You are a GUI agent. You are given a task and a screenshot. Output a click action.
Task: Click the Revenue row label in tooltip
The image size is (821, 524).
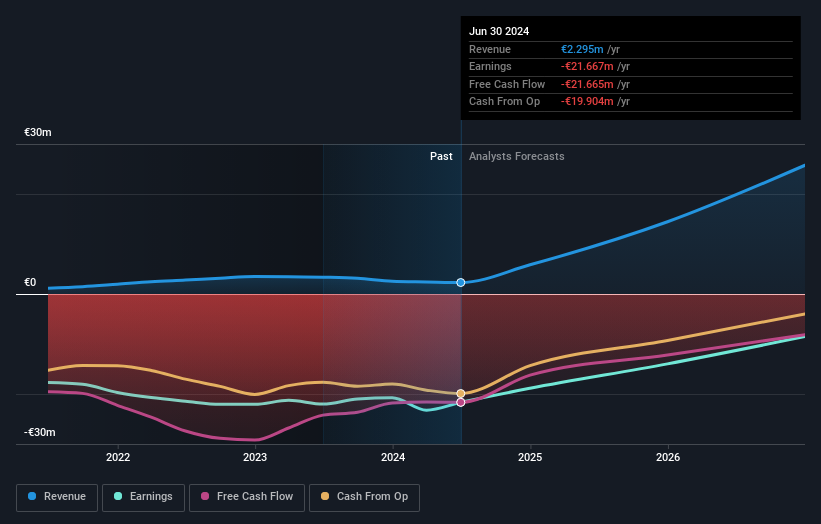[x=490, y=49]
